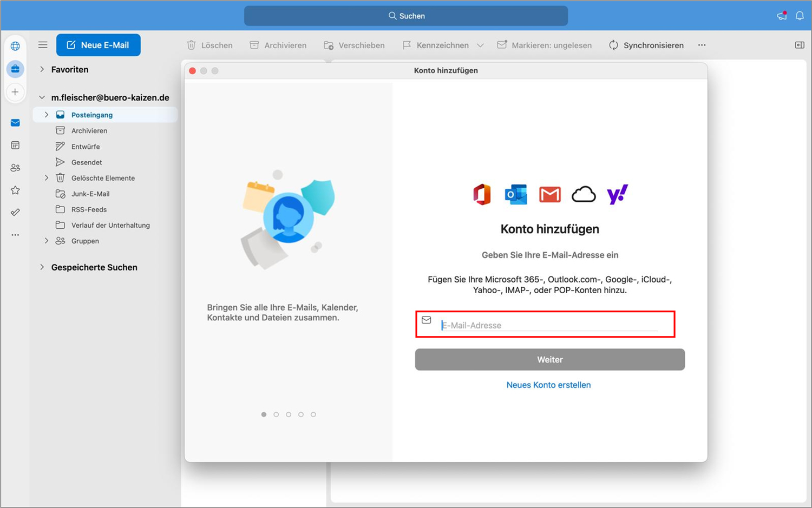
Task: Collapse the m.fleischer@buero-kaizen.de account
Action: click(x=42, y=97)
